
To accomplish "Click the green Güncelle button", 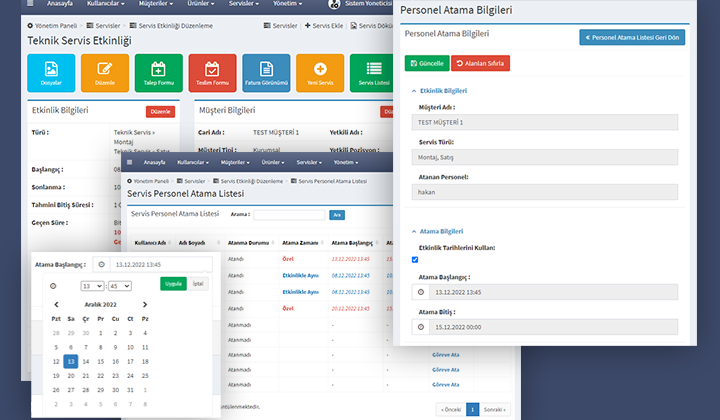I will tap(427, 63).
